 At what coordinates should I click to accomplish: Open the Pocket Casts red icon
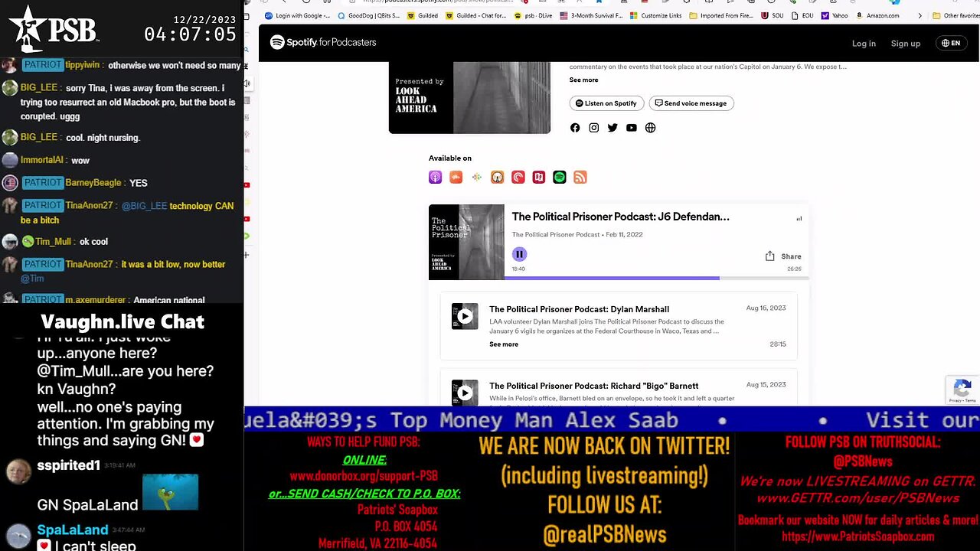coord(518,178)
